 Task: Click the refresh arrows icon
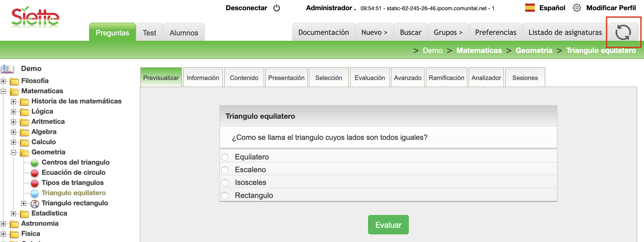click(x=623, y=33)
